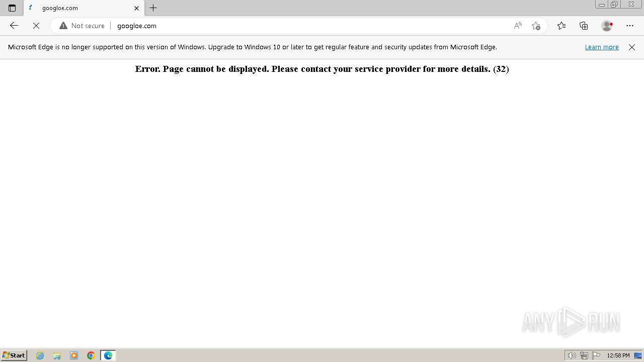This screenshot has height=362, width=644.
Task: Dismiss the Edge unsupported notification bar
Action: tap(632, 47)
